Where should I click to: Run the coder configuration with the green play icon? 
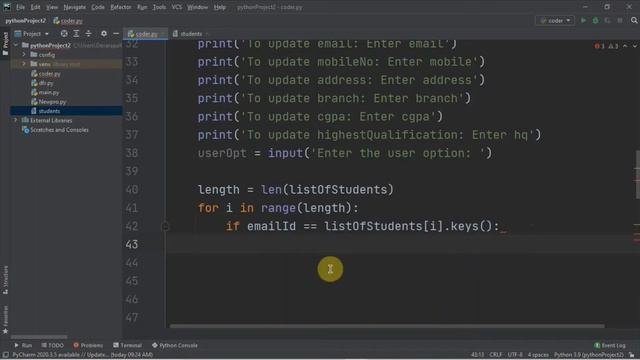[583, 20]
